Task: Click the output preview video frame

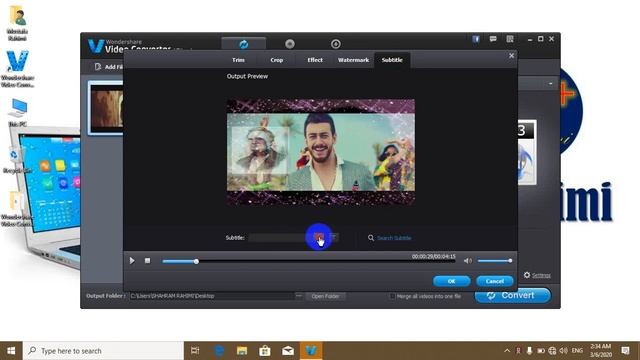Action: pyautogui.click(x=321, y=152)
